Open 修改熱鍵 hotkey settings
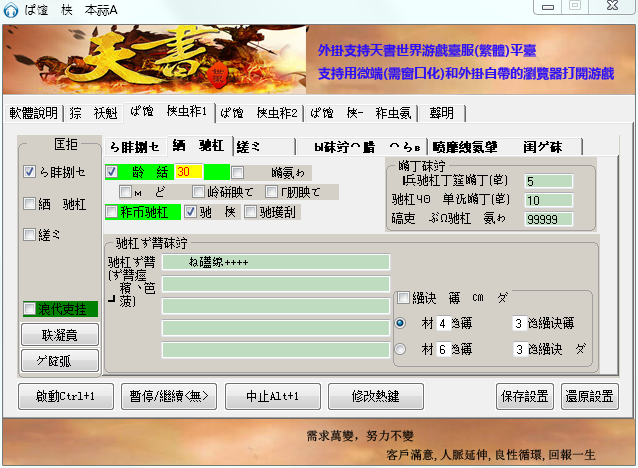 click(376, 395)
